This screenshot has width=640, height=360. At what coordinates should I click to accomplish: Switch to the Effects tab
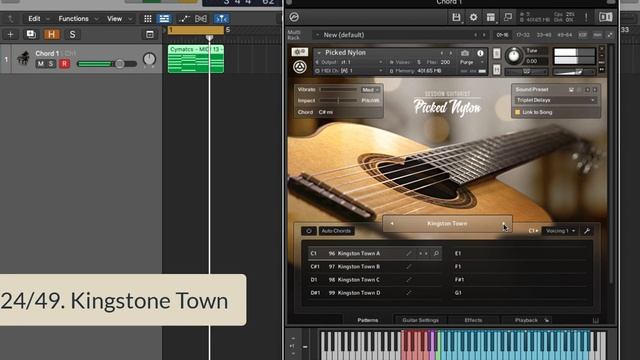tap(473, 320)
